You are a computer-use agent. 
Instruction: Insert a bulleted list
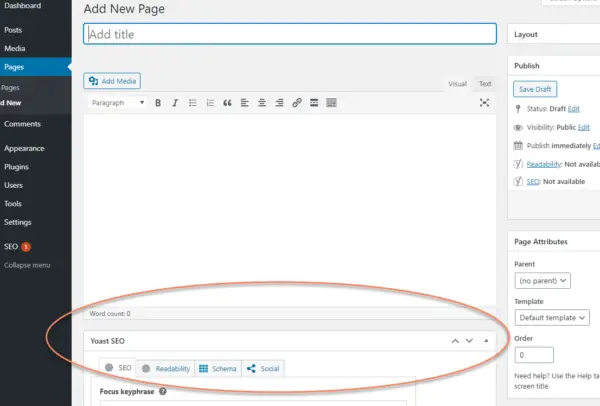click(192, 103)
